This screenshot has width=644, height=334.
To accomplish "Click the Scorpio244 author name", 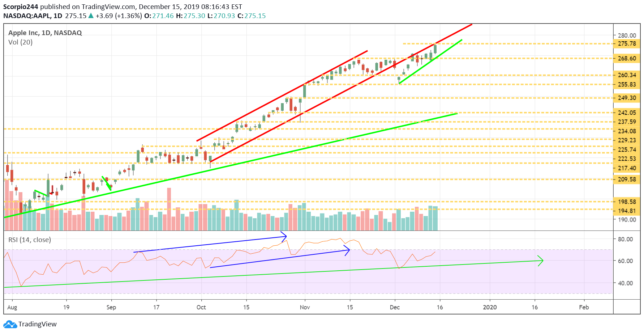I will click(x=21, y=7).
